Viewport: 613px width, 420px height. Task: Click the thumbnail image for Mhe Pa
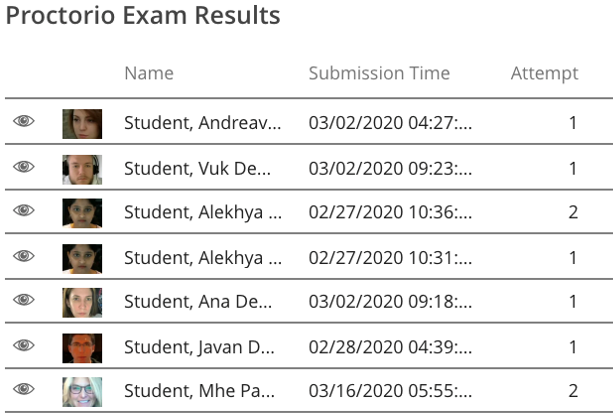point(82,391)
